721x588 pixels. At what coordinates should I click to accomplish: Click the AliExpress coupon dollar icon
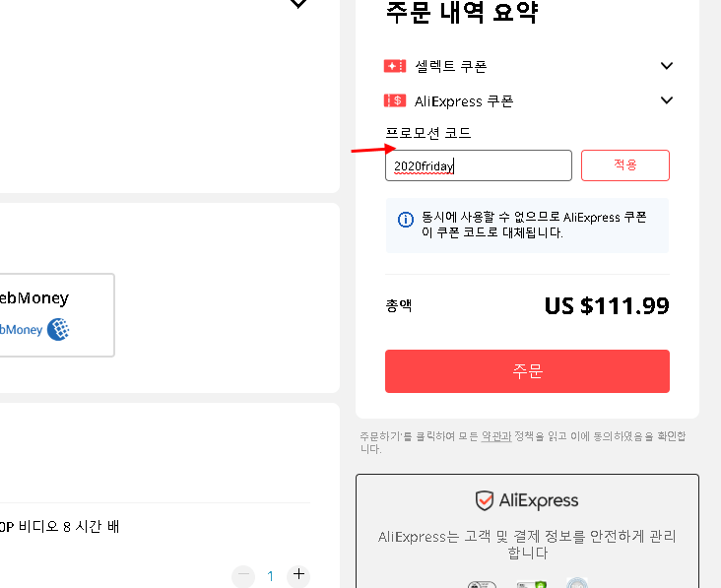(x=395, y=100)
